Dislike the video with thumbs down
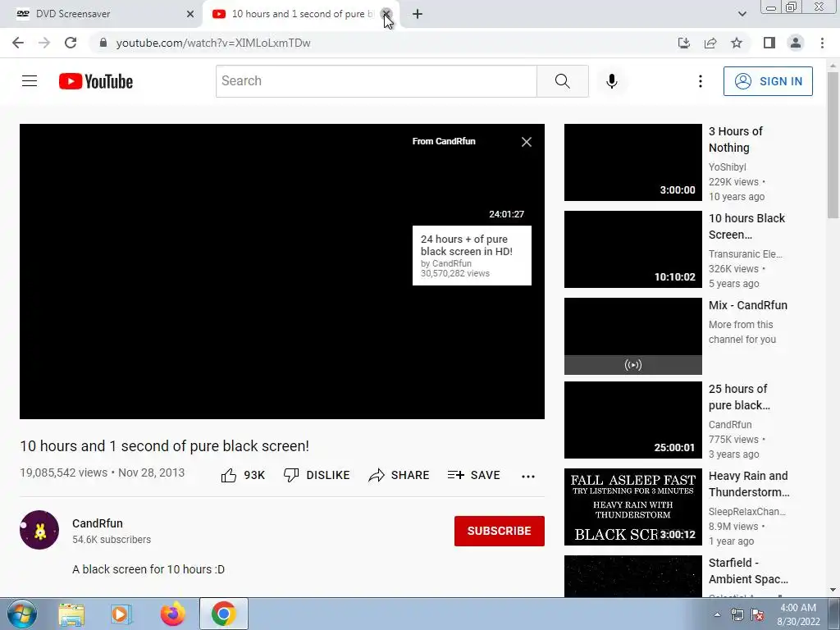Screen dimensions: 840x630 coord(317,475)
